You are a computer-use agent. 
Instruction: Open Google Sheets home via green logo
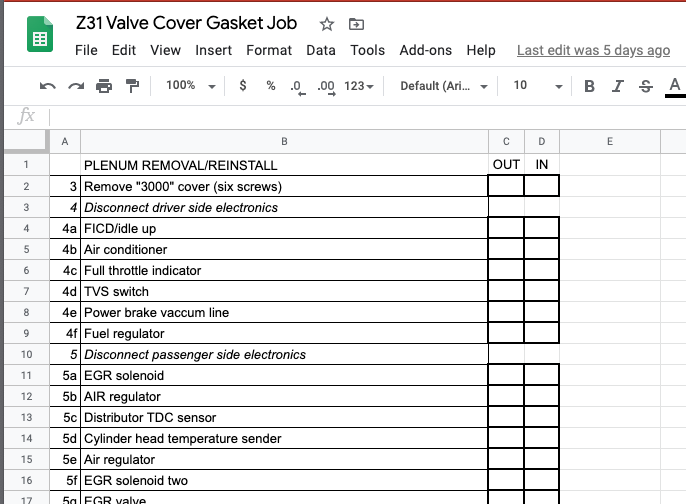coord(39,37)
